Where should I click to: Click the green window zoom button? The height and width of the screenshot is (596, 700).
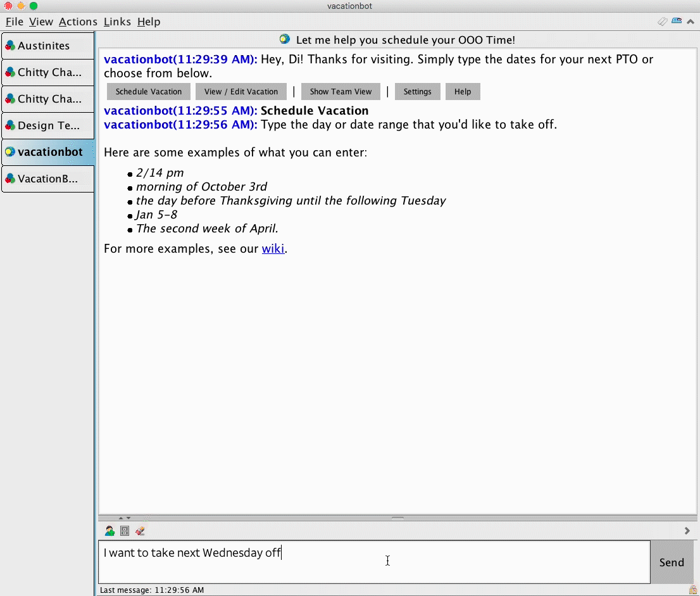coord(34,6)
